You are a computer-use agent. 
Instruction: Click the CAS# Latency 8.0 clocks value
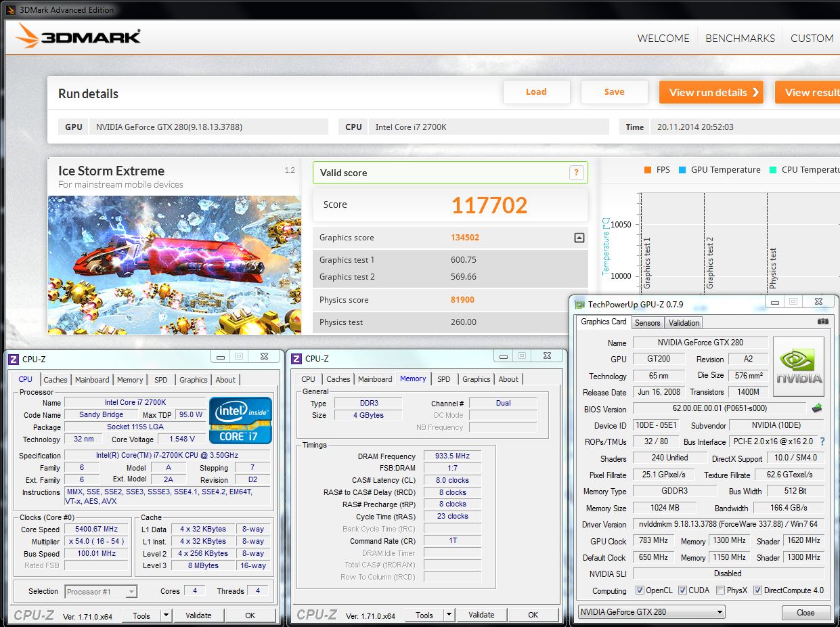[x=453, y=480]
